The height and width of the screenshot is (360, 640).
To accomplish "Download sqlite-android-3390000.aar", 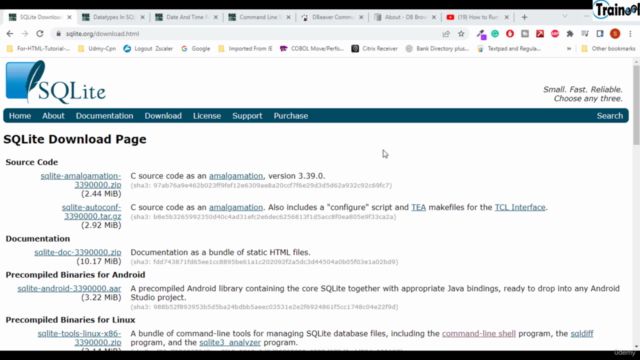I will tap(69, 289).
